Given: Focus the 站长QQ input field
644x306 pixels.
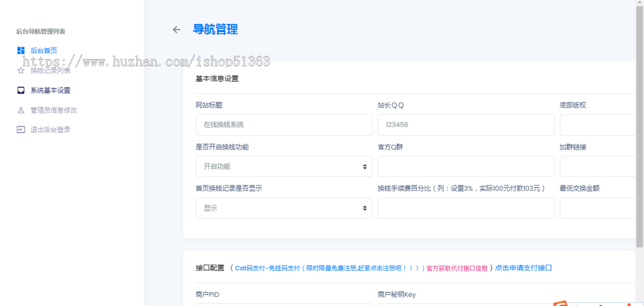Looking at the screenshot, I should (x=466, y=124).
